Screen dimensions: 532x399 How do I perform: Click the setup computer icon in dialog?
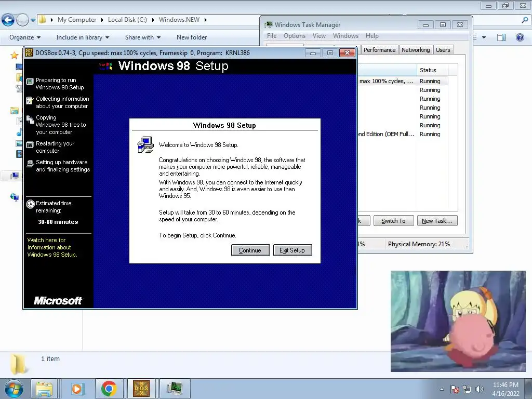click(x=145, y=144)
